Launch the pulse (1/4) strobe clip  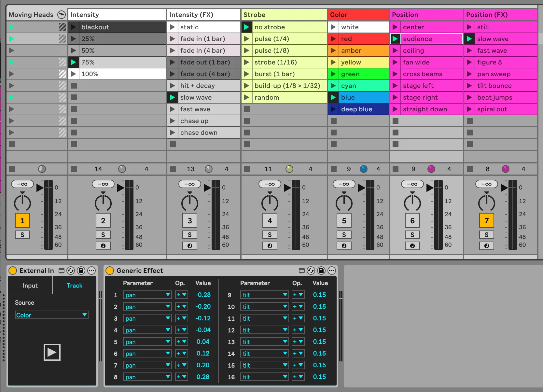coord(247,39)
